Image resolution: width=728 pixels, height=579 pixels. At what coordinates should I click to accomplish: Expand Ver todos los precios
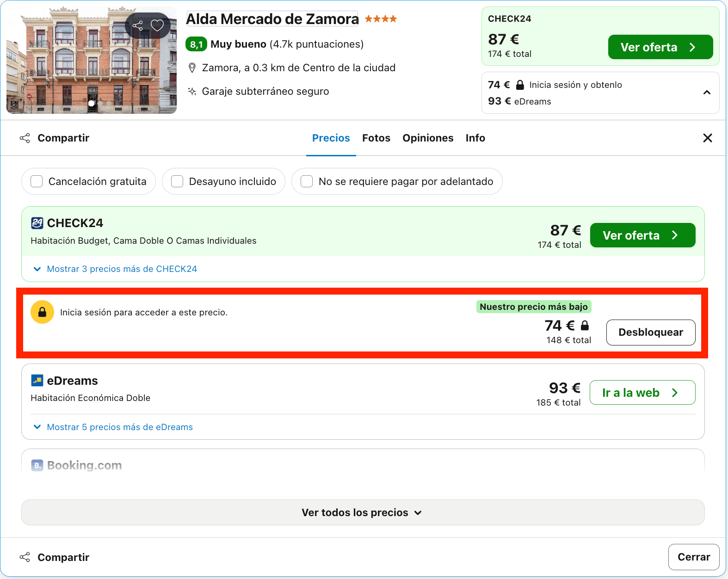pyautogui.click(x=363, y=512)
